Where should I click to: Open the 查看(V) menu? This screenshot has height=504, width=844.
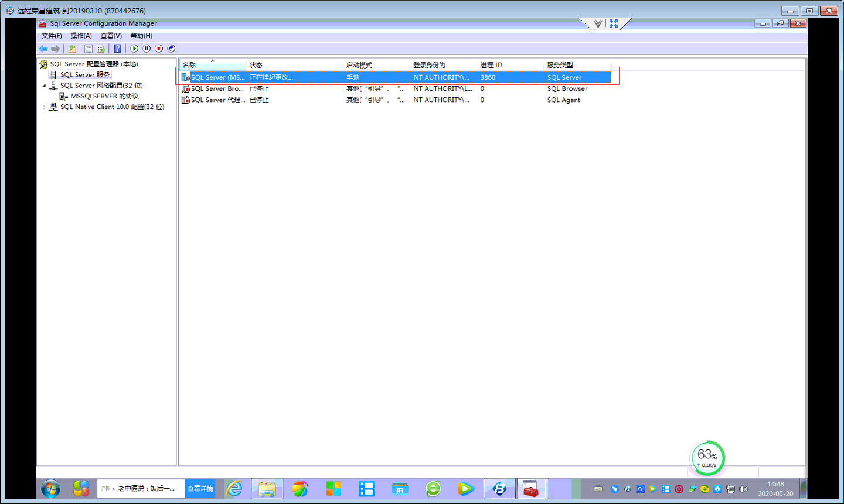111,36
